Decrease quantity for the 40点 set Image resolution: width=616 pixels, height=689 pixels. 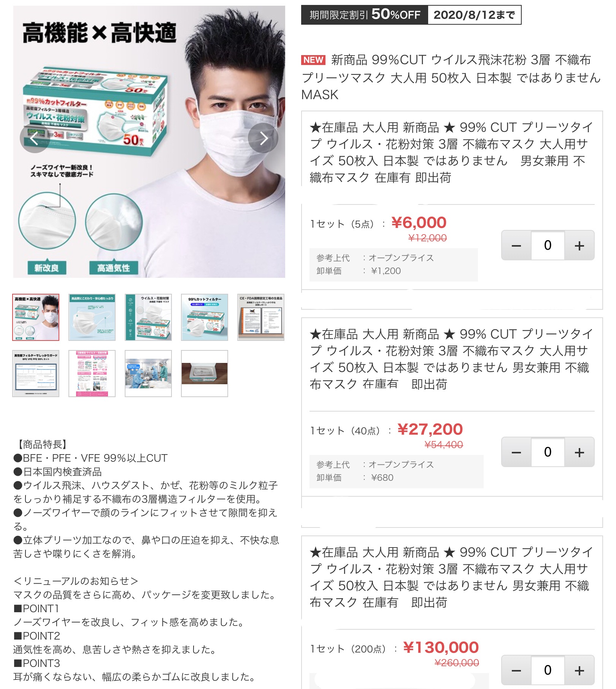[x=516, y=452]
